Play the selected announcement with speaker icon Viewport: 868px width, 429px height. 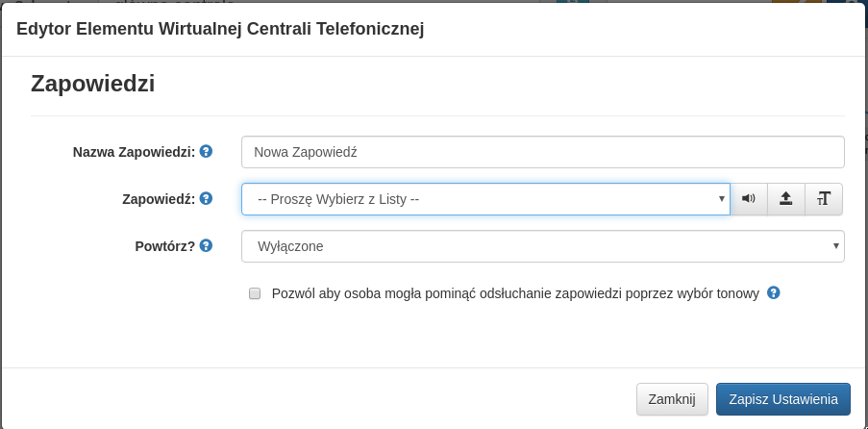point(749,199)
